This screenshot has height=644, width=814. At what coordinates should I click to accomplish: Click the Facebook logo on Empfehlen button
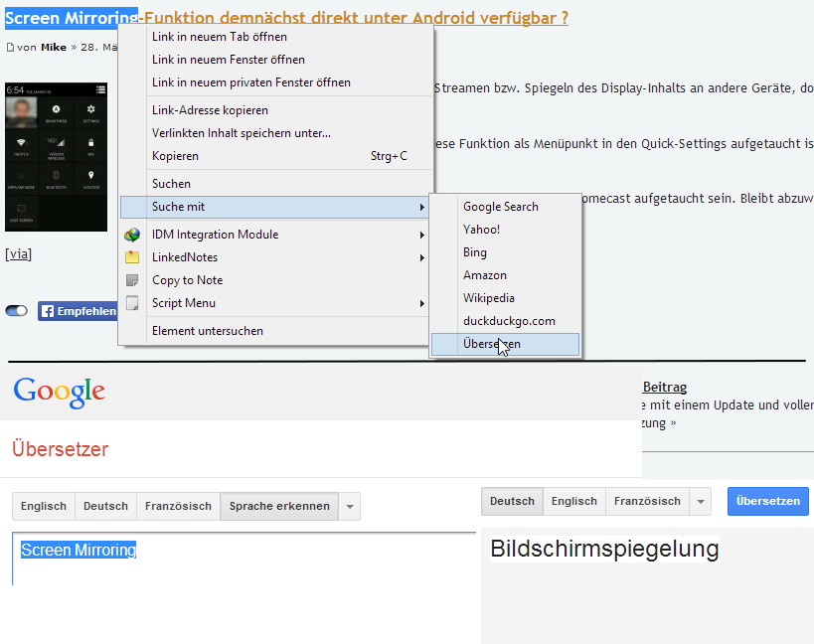(48, 311)
